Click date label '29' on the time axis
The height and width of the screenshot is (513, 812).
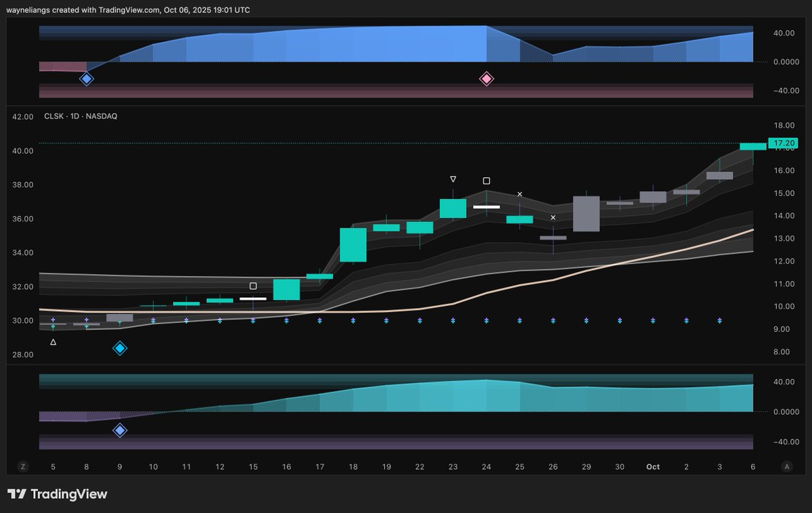pyautogui.click(x=586, y=467)
